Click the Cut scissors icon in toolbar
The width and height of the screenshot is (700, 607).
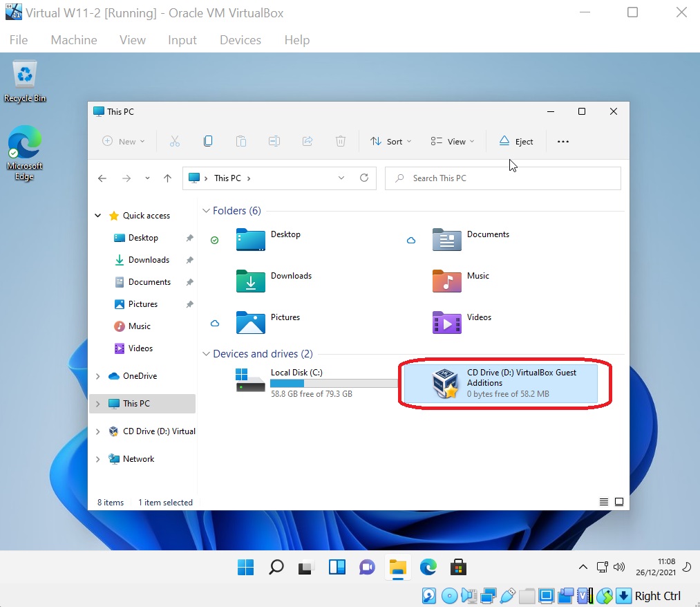coord(175,142)
